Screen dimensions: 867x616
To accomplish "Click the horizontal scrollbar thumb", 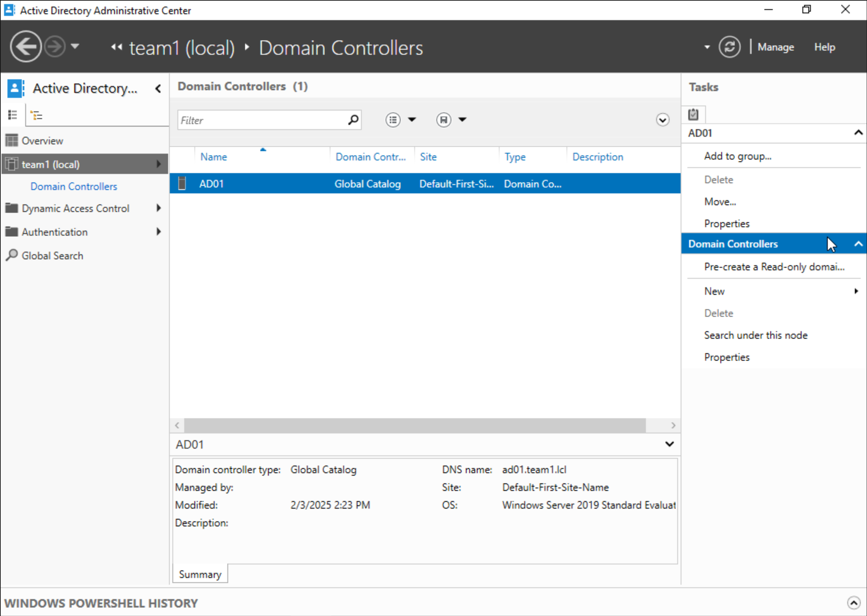I will click(x=414, y=425).
